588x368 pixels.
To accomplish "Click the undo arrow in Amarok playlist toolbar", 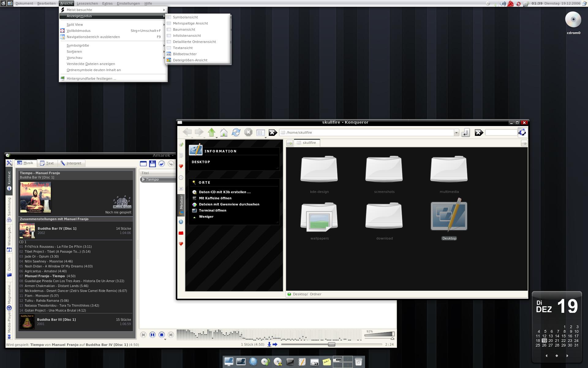I will [162, 164].
